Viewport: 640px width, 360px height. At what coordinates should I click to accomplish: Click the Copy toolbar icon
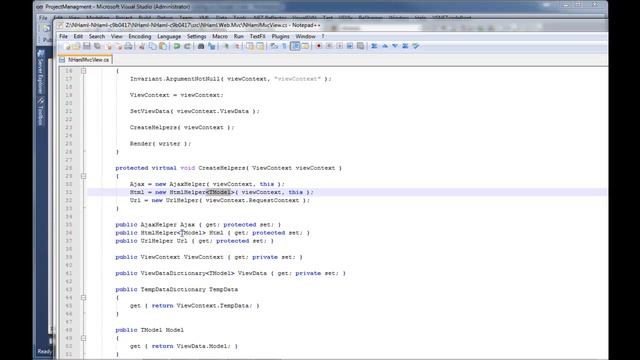coord(152,46)
